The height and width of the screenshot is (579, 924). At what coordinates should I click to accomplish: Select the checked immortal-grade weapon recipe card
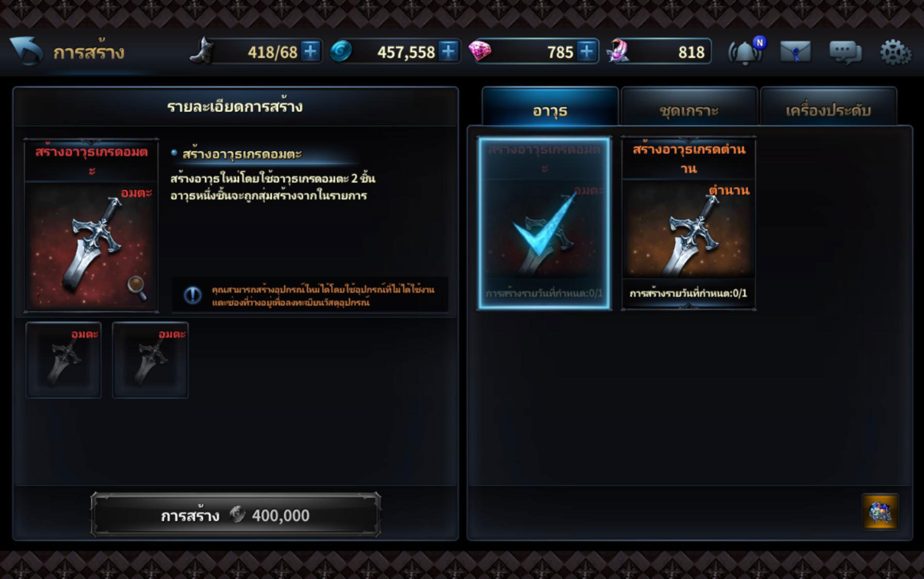(x=544, y=223)
